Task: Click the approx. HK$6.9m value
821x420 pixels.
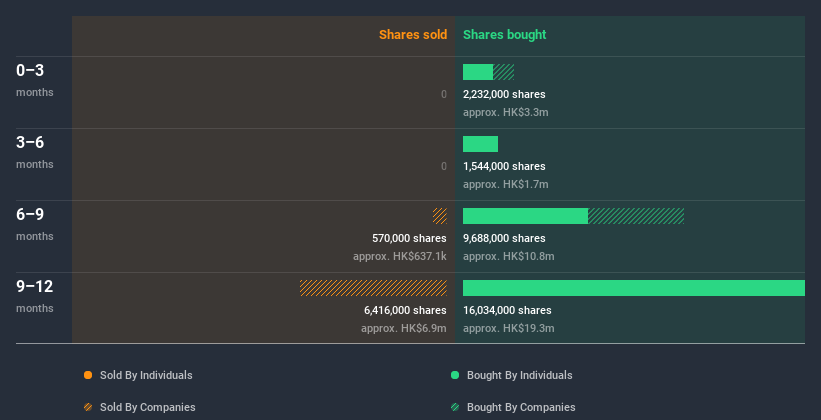Action: click(404, 328)
